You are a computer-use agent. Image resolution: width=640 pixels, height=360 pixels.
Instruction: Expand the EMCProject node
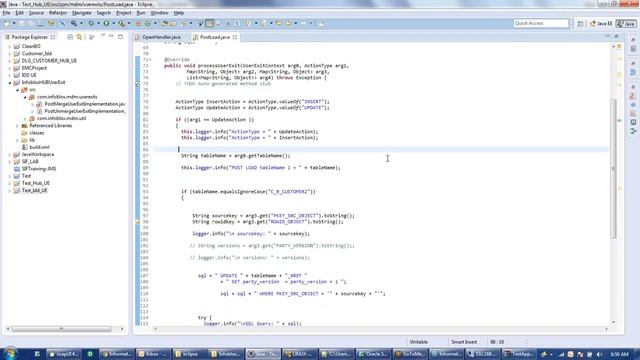tap(10, 68)
